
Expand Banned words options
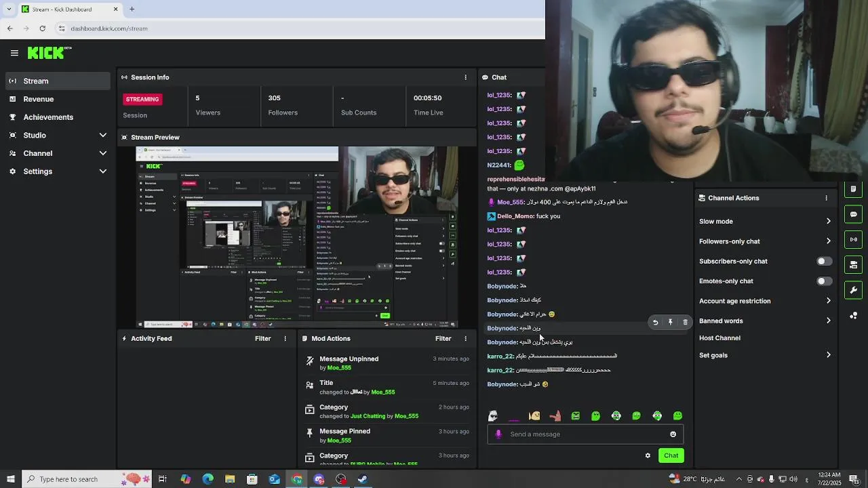[x=828, y=321]
